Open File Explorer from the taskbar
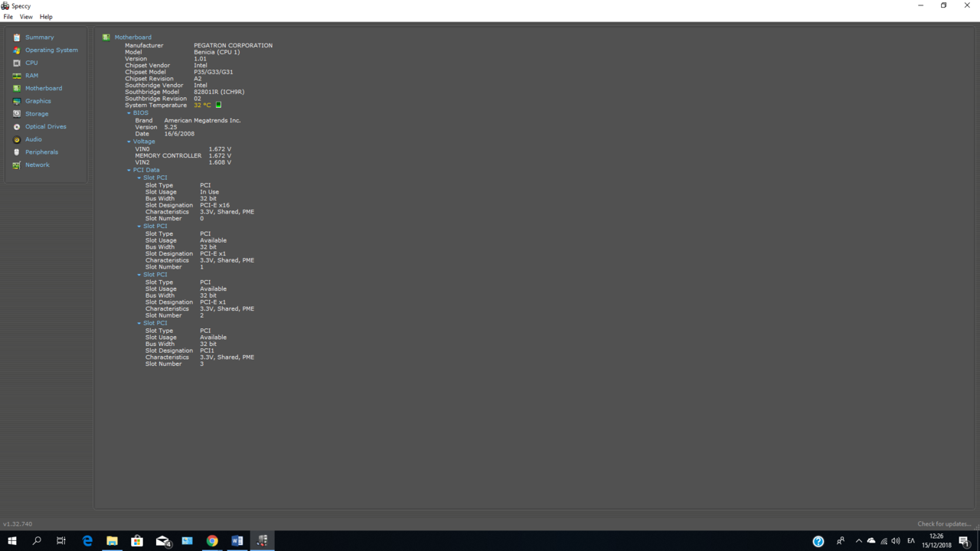The height and width of the screenshot is (551, 980). (x=112, y=541)
